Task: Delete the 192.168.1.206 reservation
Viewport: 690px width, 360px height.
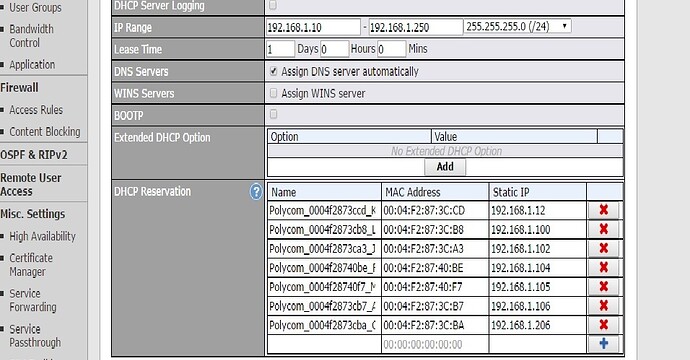Action: [603, 325]
